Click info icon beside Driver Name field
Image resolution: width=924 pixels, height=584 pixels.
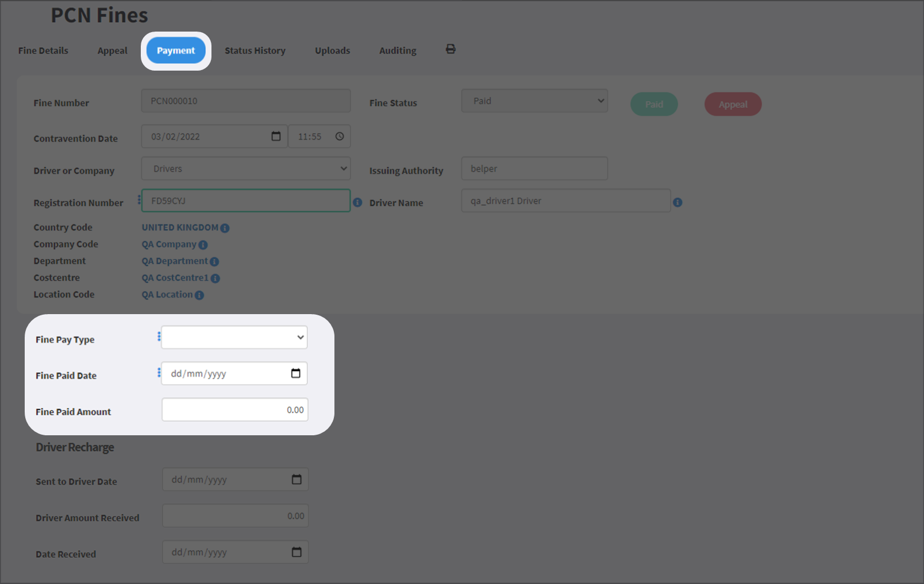(677, 203)
